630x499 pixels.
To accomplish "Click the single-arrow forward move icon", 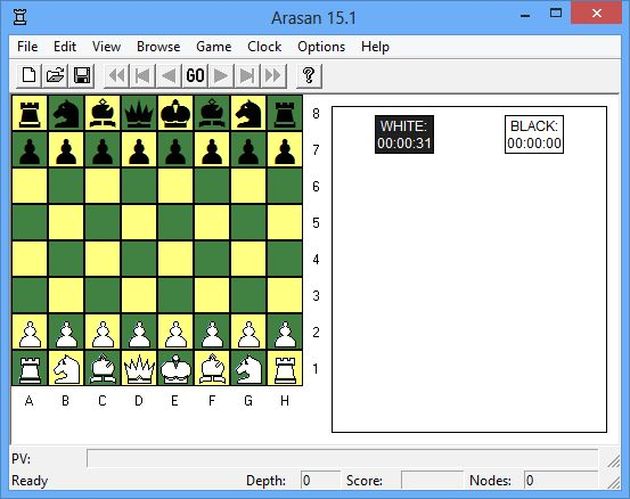I will click(221, 75).
